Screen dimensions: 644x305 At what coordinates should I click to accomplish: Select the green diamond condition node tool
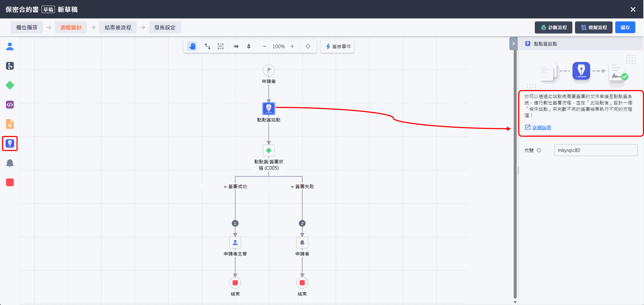point(10,85)
